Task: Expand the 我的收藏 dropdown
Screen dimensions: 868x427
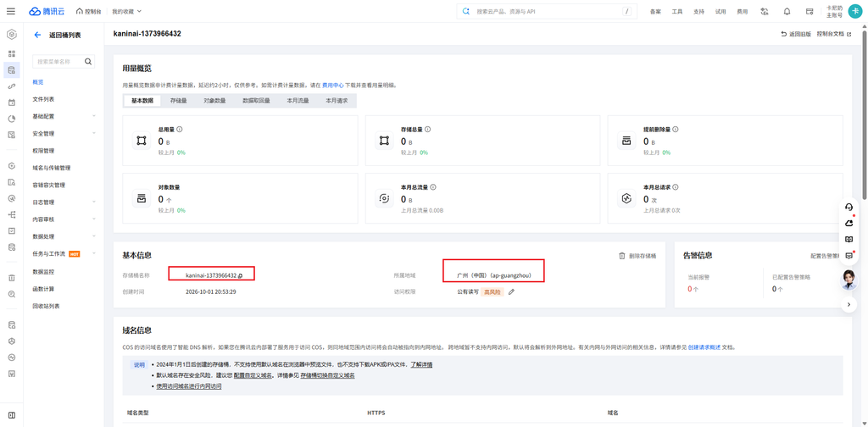Action: [127, 11]
